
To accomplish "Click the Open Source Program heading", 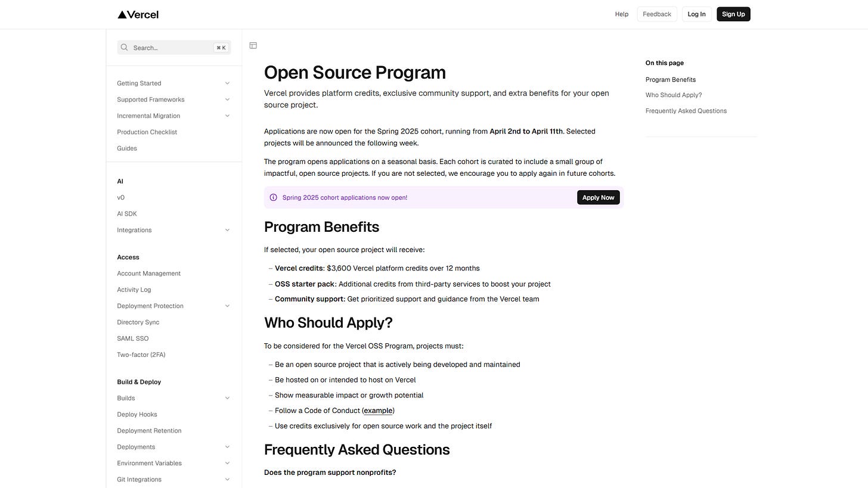I will 355,72.
